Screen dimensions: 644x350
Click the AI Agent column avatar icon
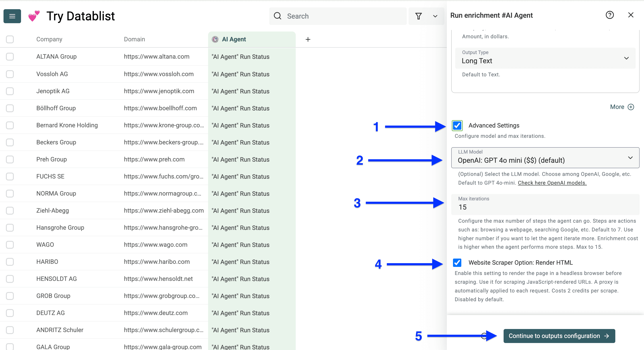215,39
